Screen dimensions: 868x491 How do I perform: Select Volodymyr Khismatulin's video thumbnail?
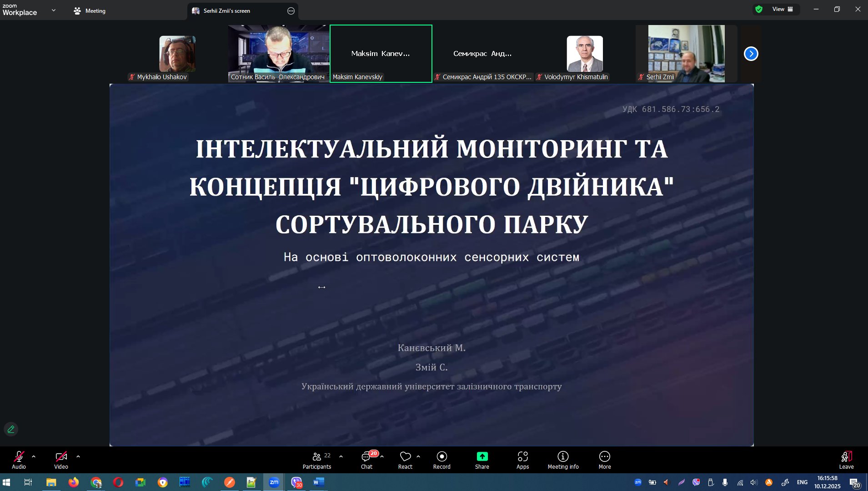click(x=584, y=54)
